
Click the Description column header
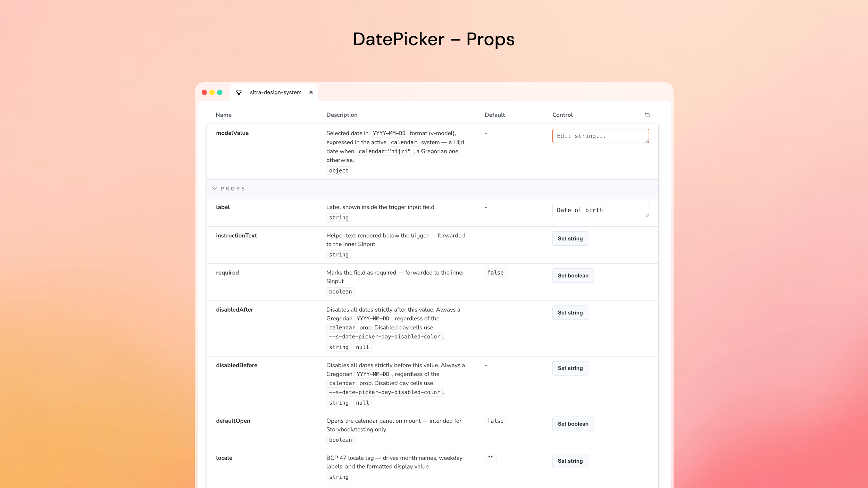[x=342, y=115]
